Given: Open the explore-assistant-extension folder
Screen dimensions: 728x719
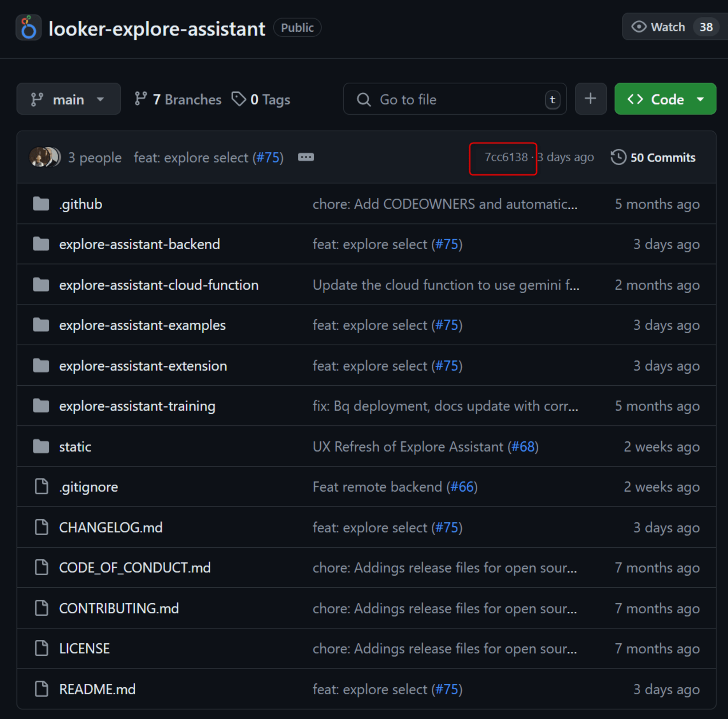Looking at the screenshot, I should click(x=143, y=366).
